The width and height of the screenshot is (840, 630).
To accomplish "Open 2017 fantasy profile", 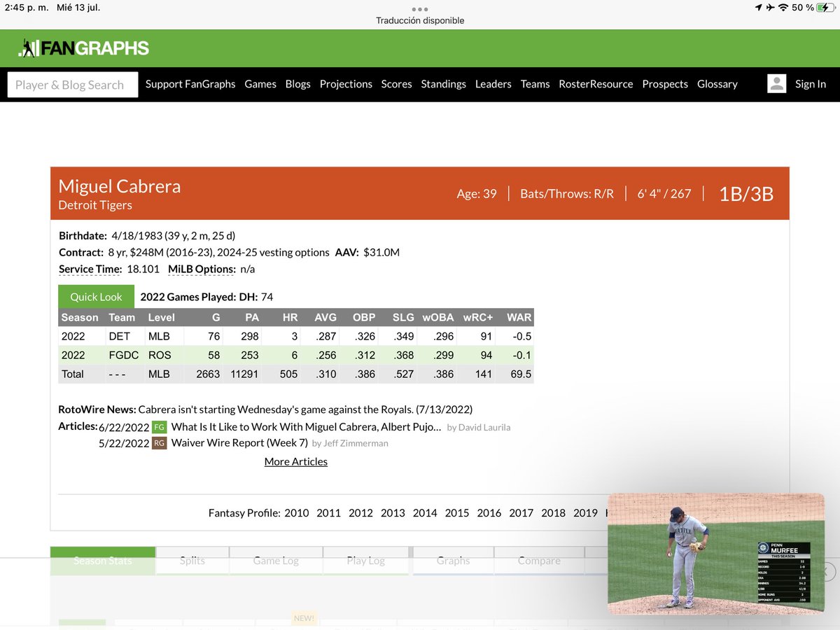I will coord(521,513).
